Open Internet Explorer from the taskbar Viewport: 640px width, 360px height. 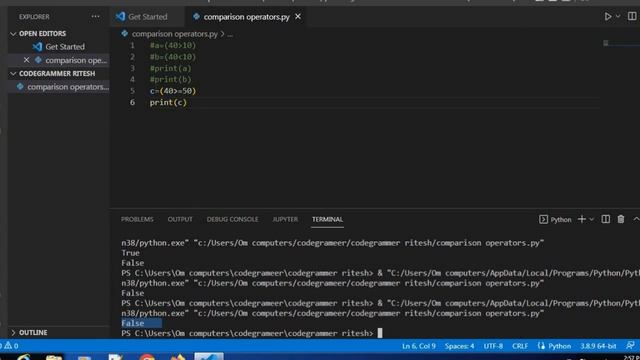(x=24, y=357)
